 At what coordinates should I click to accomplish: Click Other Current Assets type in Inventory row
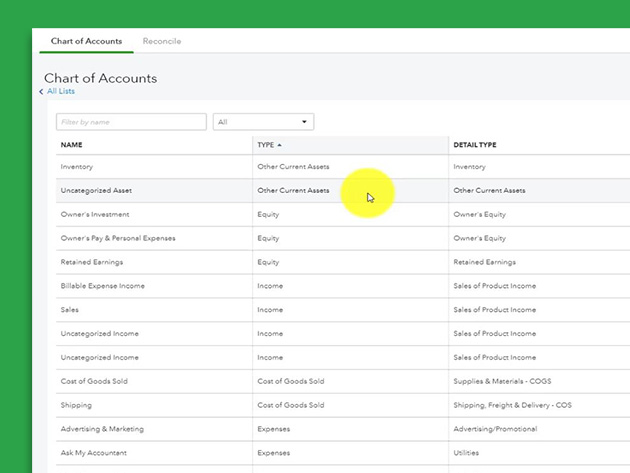point(293,167)
